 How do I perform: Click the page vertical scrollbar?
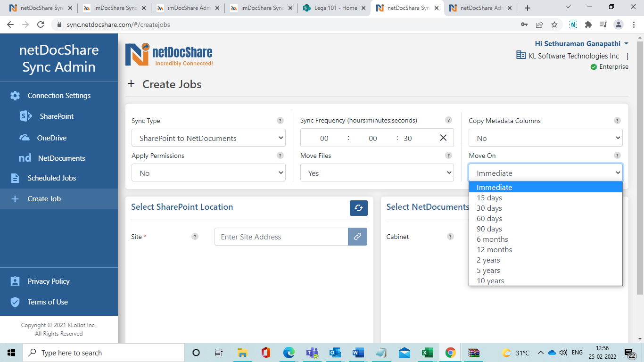(640, 167)
